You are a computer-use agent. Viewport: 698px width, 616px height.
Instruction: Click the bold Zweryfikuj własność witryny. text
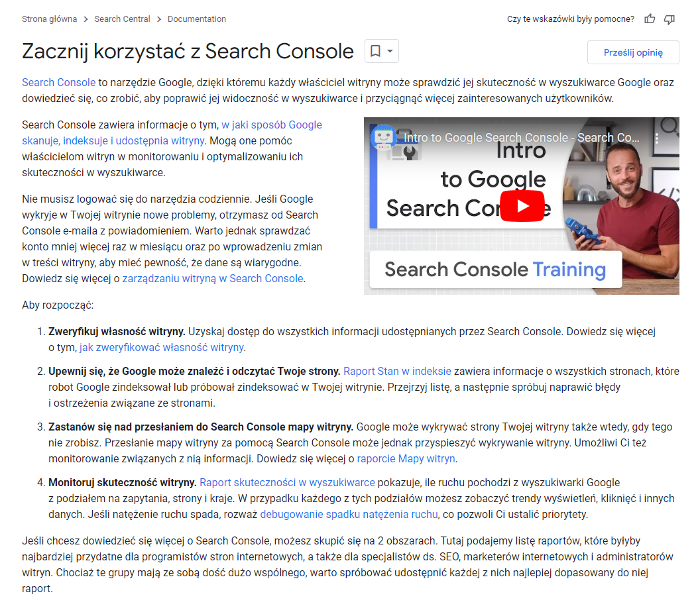click(x=117, y=332)
